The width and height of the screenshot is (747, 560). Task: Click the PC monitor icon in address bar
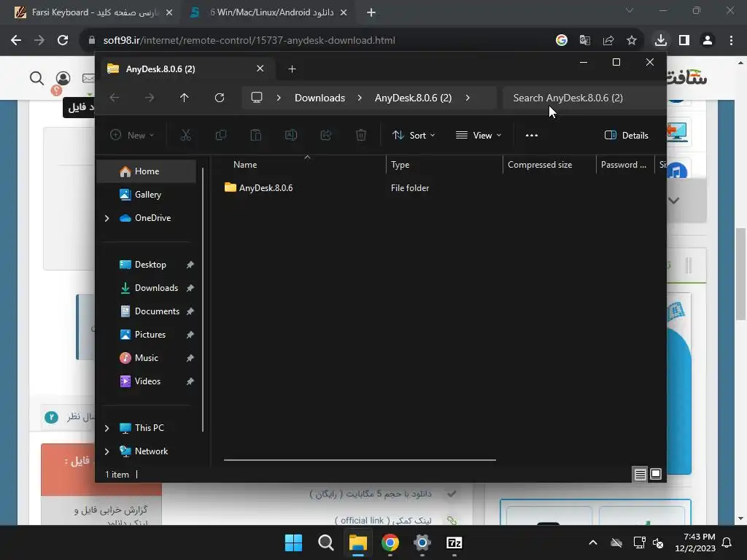[257, 98]
